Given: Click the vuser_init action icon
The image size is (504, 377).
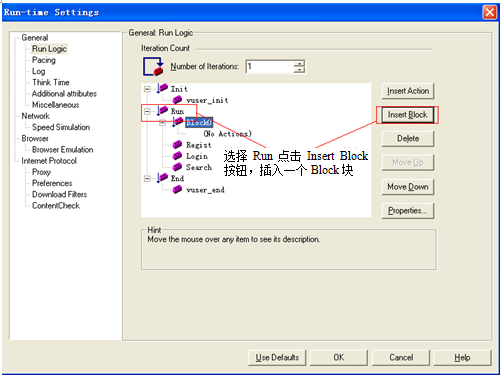Looking at the screenshot, I should coord(177,100).
